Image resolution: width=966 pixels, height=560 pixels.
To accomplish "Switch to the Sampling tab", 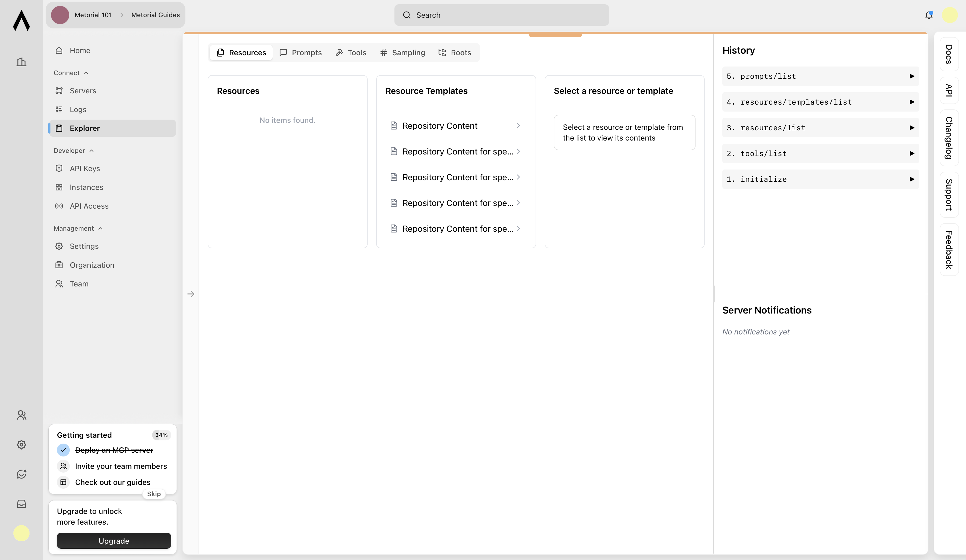I will [x=402, y=53].
